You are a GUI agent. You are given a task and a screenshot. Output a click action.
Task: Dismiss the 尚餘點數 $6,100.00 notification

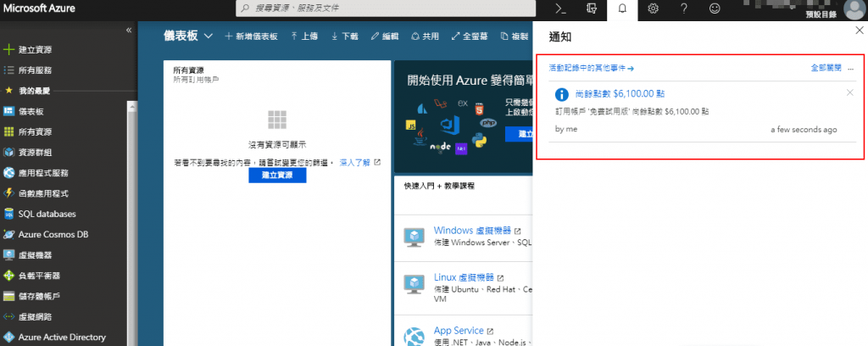click(x=849, y=92)
